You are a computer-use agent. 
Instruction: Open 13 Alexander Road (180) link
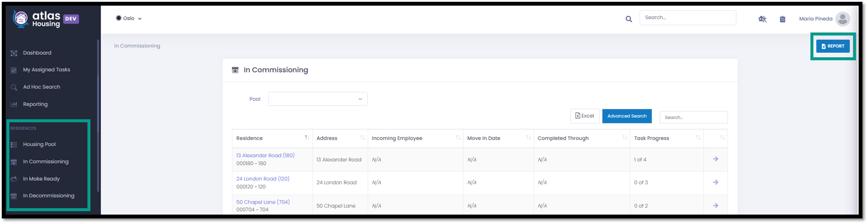[x=265, y=155]
